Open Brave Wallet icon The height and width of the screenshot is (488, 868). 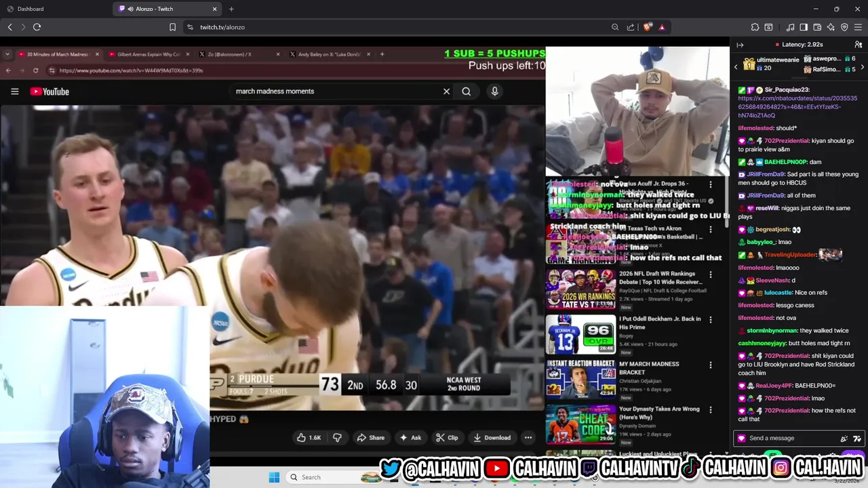point(817,27)
